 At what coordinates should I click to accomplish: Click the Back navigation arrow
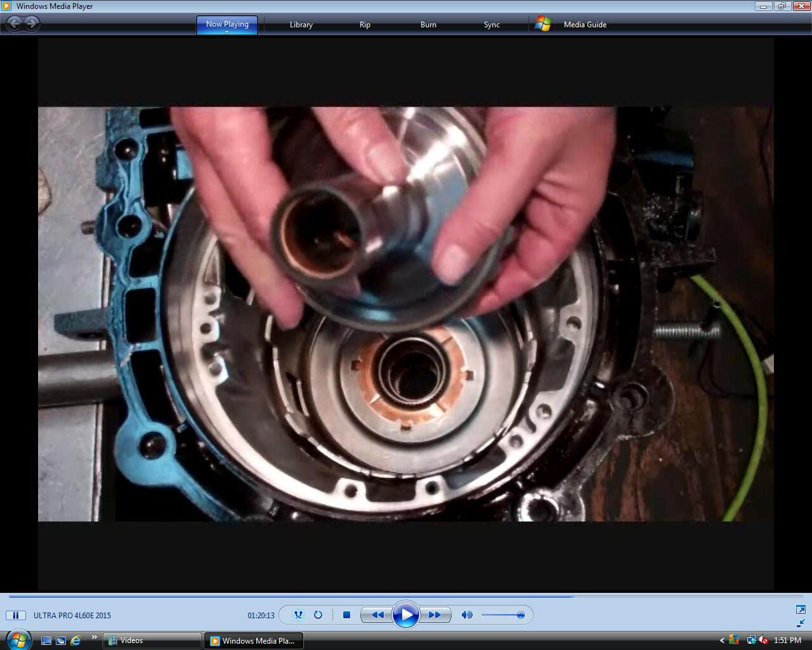[14, 24]
